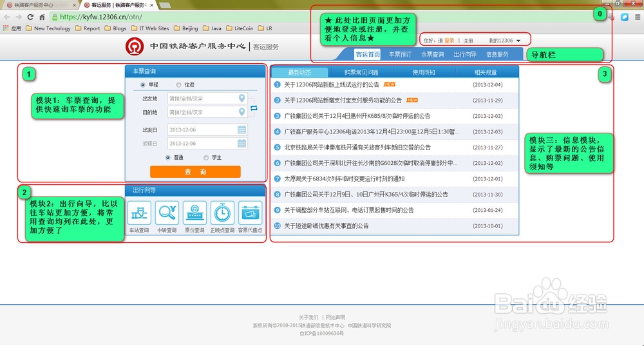The width and height of the screenshot is (644, 346).
Task: Click the 注册 register link
Action: (468, 41)
